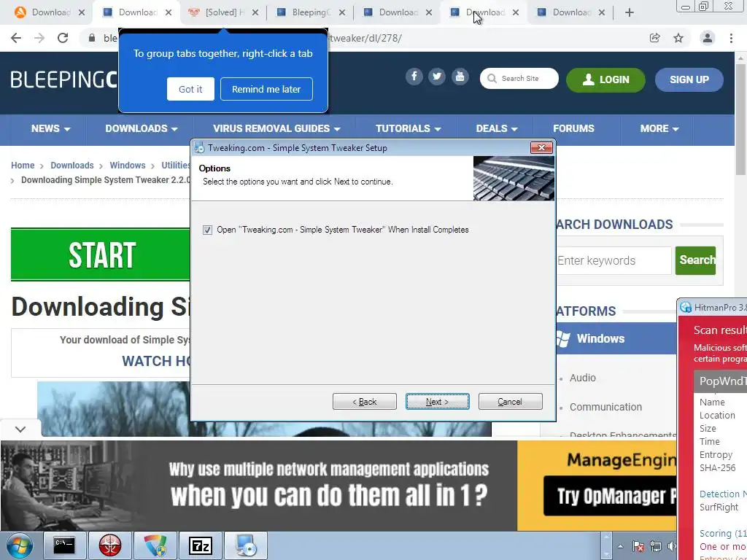Open Communication category link
The width and height of the screenshot is (747, 560).
point(605,407)
